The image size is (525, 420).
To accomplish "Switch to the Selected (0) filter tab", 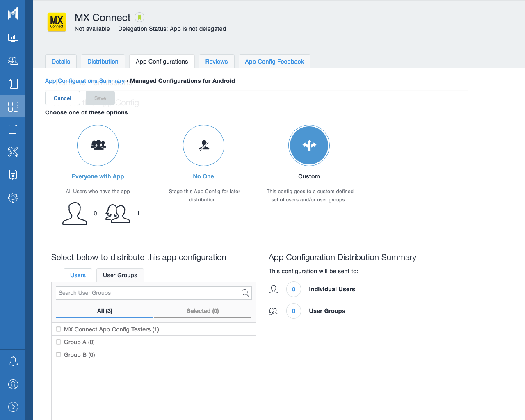I will point(202,311).
